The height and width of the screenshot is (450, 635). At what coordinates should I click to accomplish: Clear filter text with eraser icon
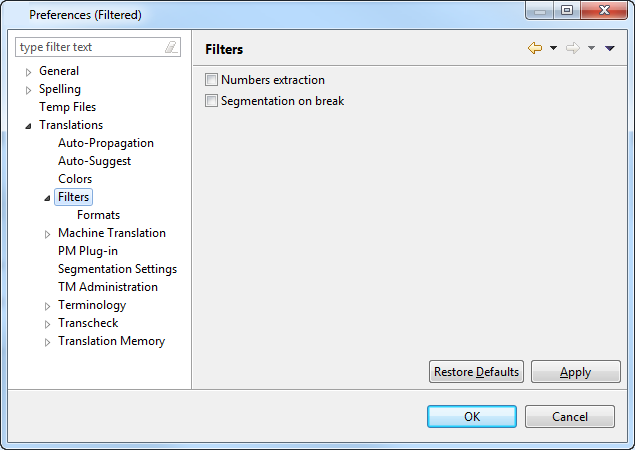171,47
